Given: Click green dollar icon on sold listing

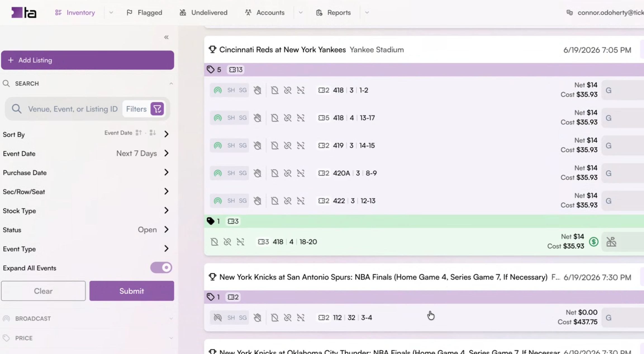Looking at the screenshot, I should (593, 242).
